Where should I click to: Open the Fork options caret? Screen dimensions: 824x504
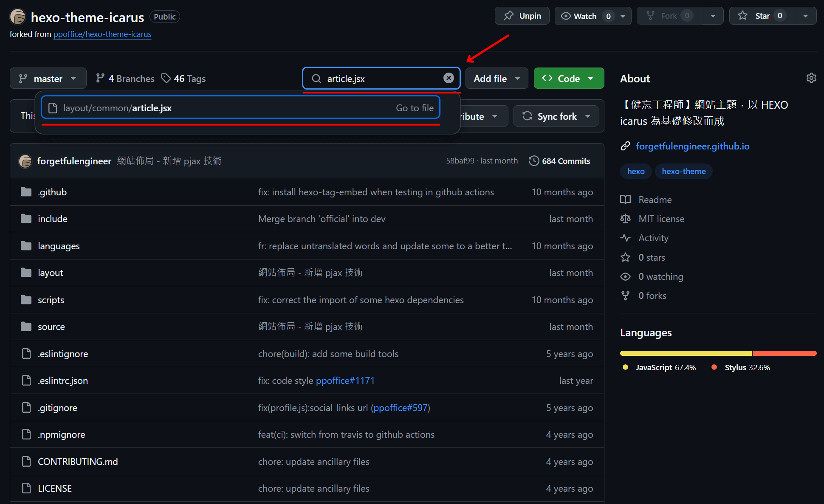[x=713, y=16]
